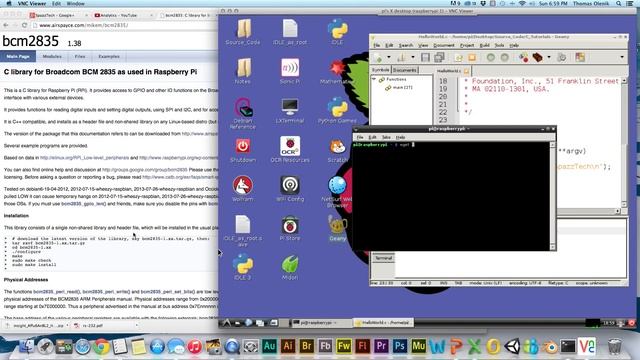Launch LXTerminal desktop icon

(x=290, y=111)
